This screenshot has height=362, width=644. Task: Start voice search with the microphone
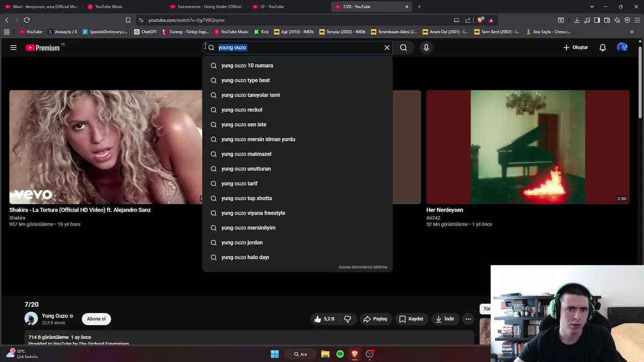tap(426, 47)
